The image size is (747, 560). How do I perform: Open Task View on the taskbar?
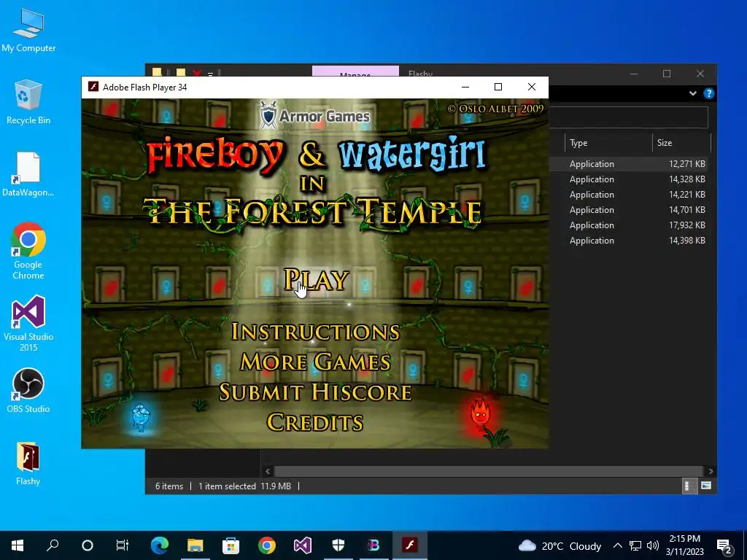[123, 545]
